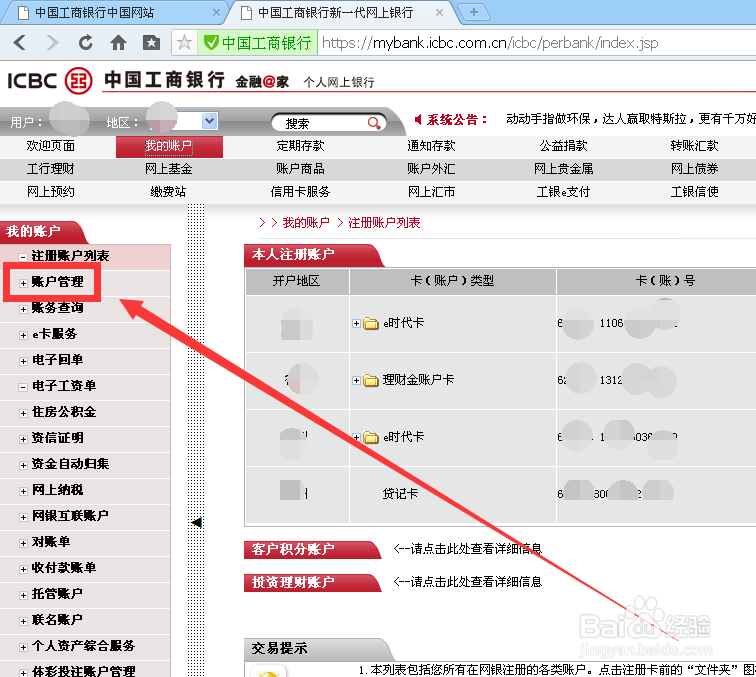
Task: Expand 账务查询 plus sign
Action: (x=23, y=309)
